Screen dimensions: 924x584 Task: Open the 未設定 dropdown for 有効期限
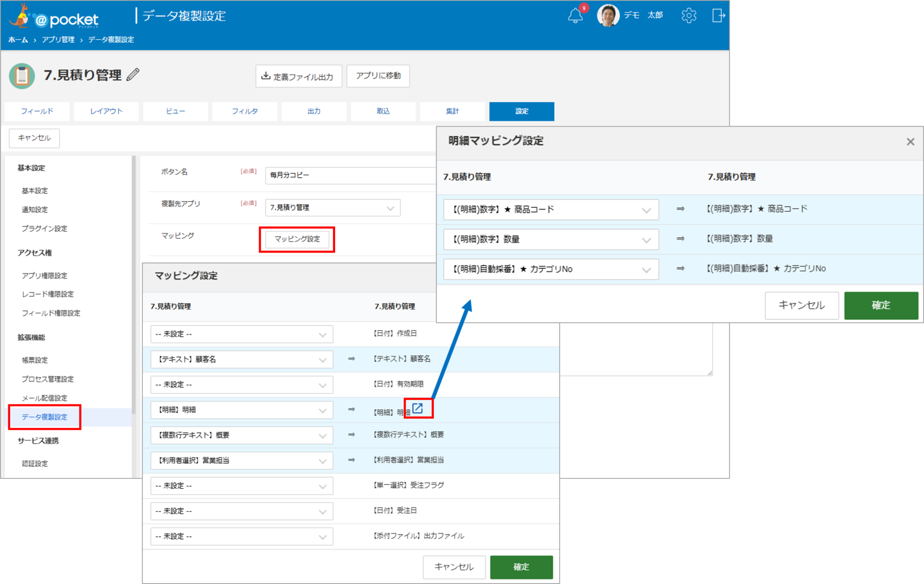[242, 385]
